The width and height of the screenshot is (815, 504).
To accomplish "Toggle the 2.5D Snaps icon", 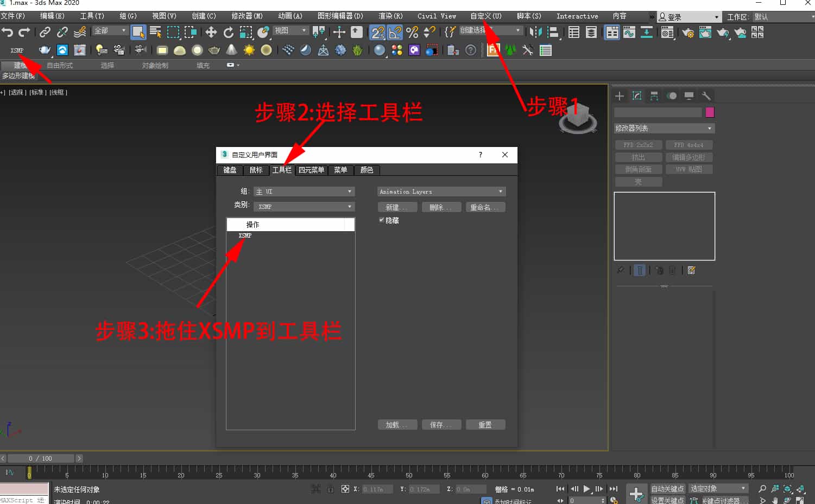I will [378, 33].
